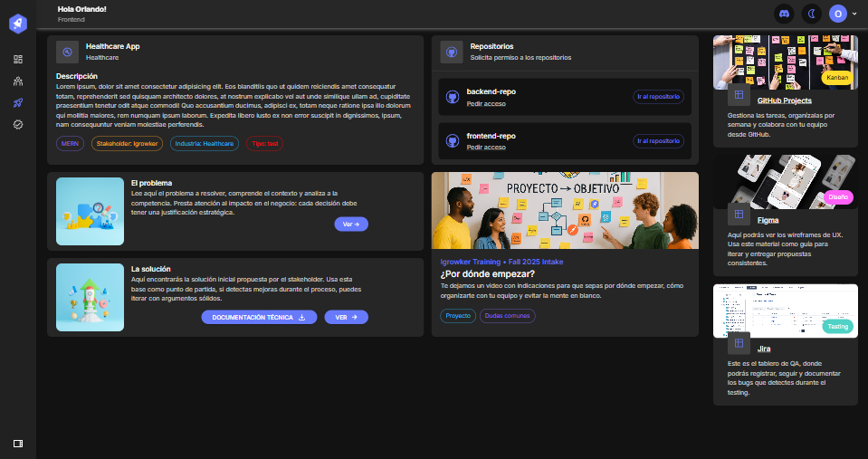Expand the user profile dropdown arrow
This screenshot has width=868, height=459.
(855, 14)
